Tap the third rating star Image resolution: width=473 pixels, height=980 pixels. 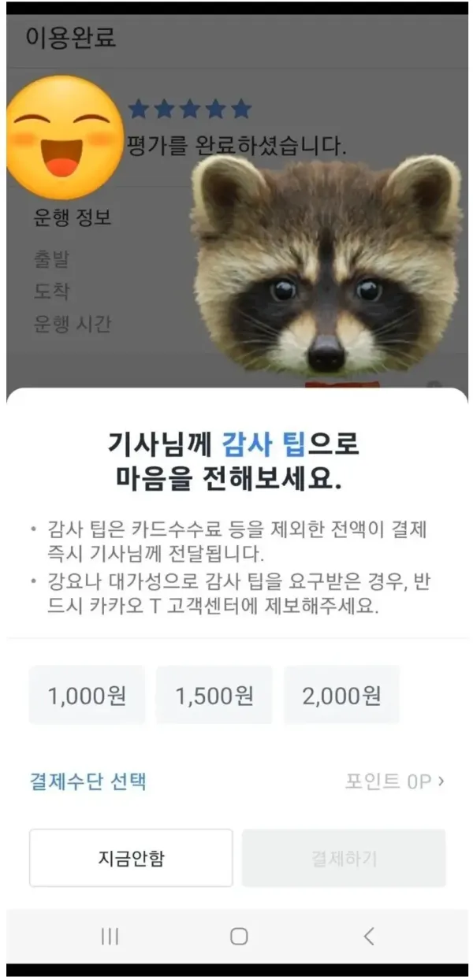point(189,110)
